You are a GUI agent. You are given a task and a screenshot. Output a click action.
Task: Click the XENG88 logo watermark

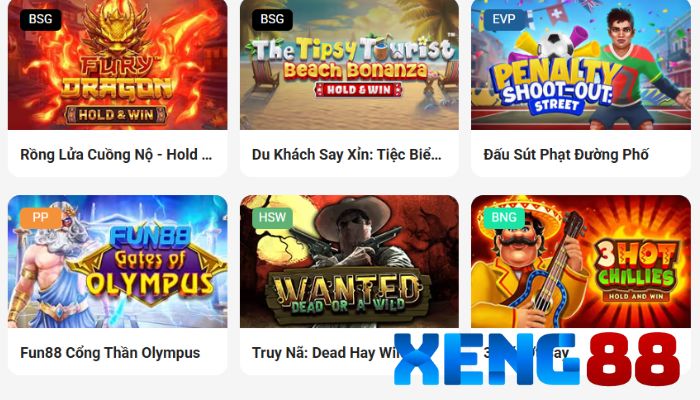[x=537, y=360]
